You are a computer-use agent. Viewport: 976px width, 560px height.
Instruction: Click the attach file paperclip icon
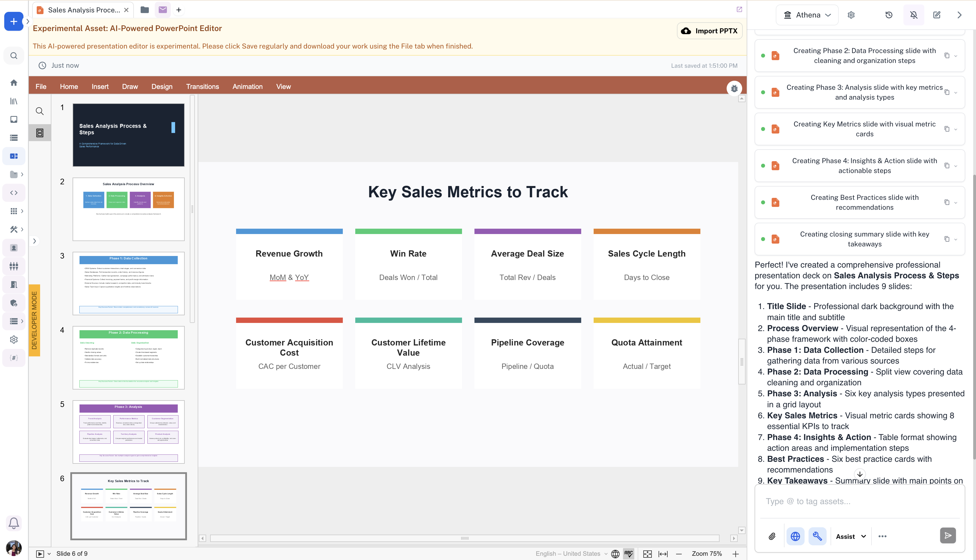772,536
